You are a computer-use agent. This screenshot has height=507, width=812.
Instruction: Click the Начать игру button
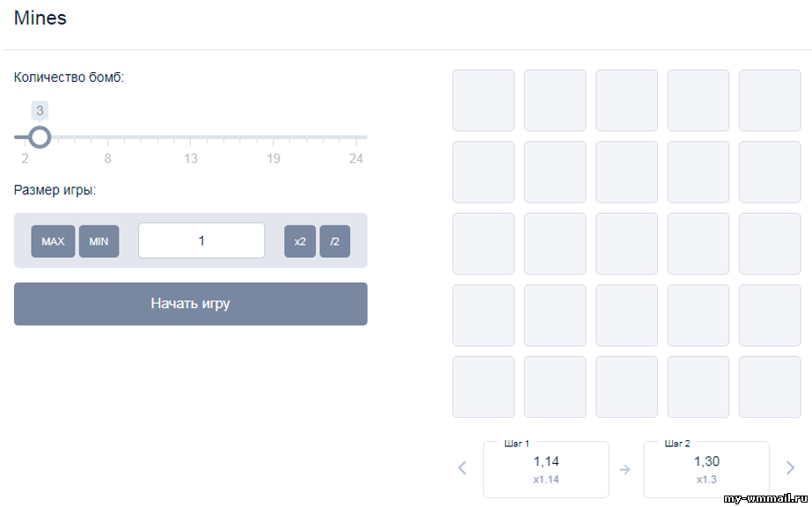point(190,304)
